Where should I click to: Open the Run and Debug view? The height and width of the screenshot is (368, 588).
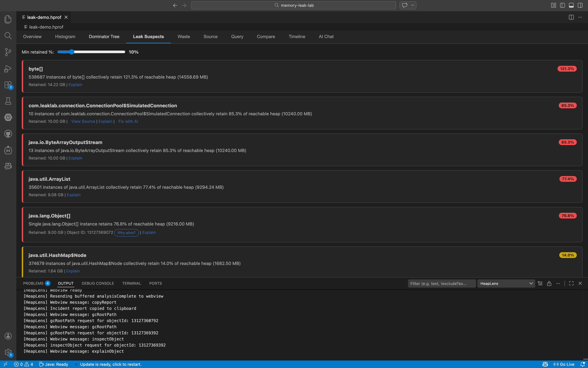pyautogui.click(x=8, y=69)
